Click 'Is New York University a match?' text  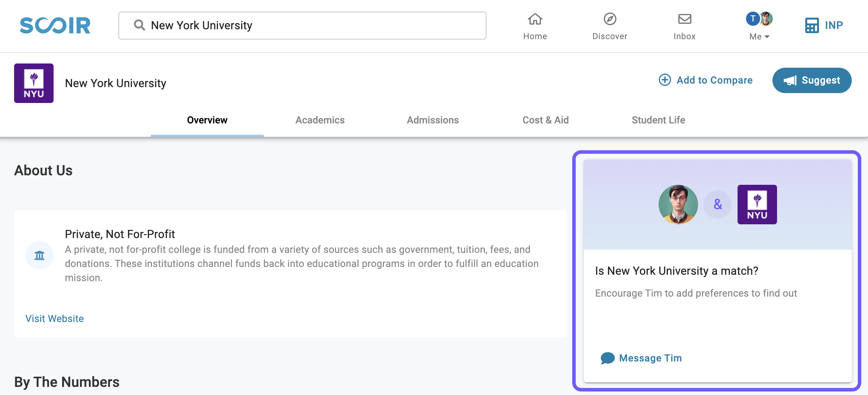[x=677, y=271]
